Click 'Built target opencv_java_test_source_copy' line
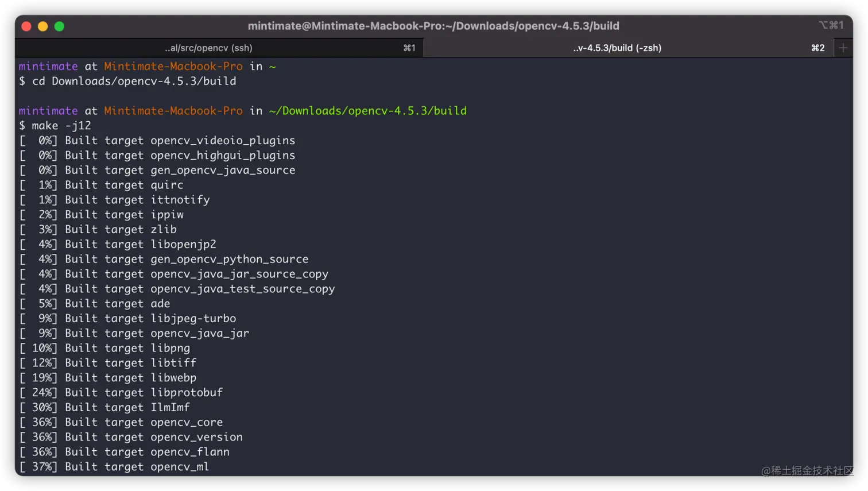This screenshot has width=868, height=491. (177, 289)
